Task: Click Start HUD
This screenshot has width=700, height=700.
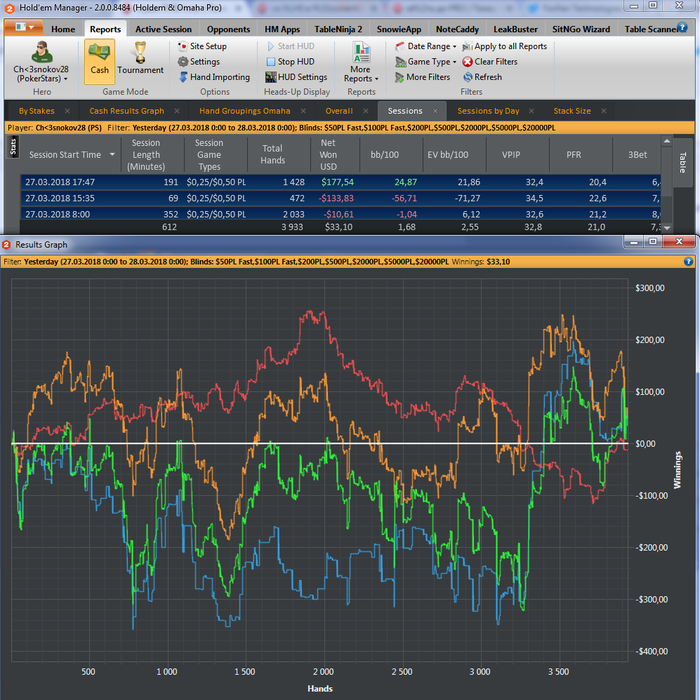Action: (291, 46)
